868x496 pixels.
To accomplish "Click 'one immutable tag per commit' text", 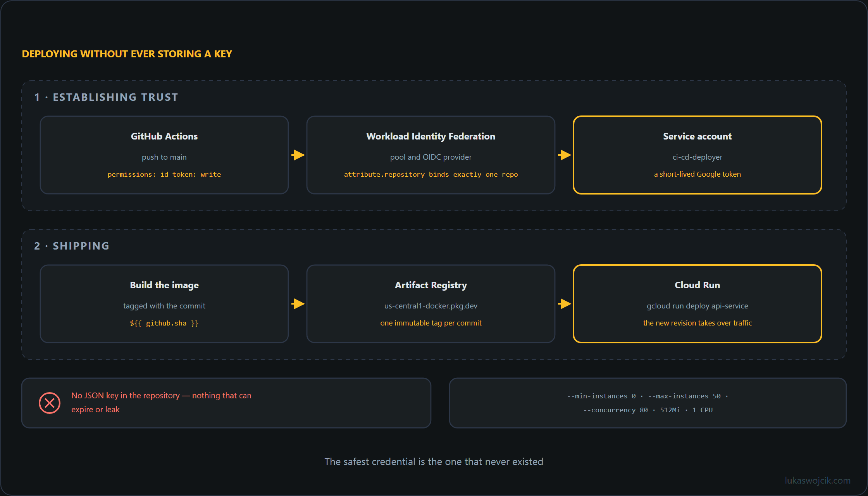I will (431, 323).
